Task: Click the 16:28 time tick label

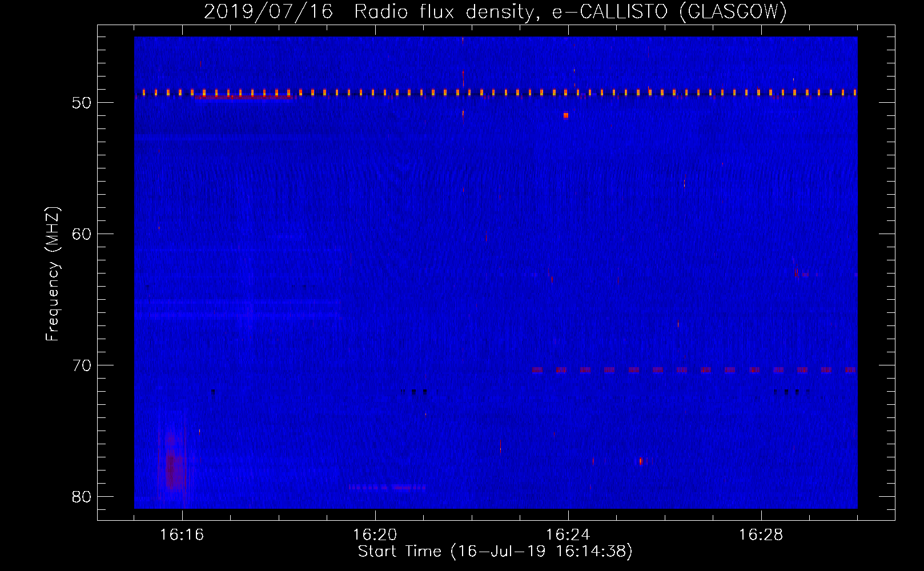Action: coord(761,535)
